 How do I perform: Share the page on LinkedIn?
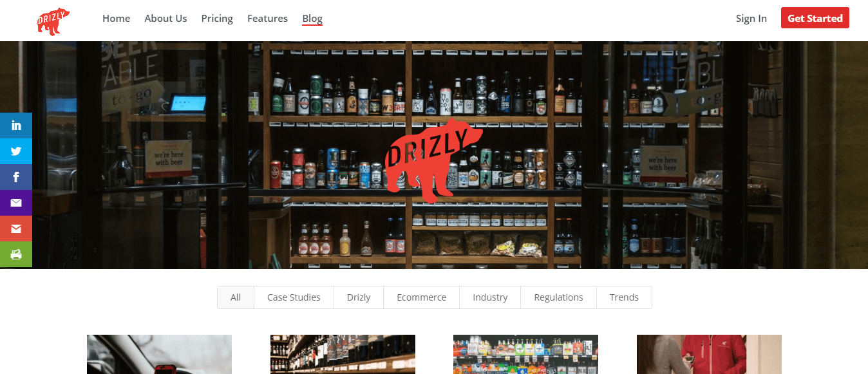click(x=16, y=126)
